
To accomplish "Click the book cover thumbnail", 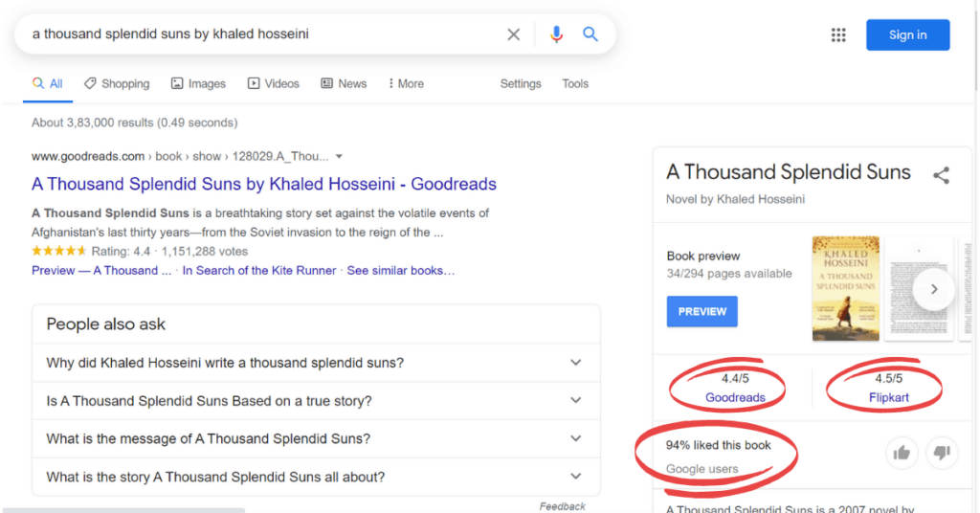I will [x=846, y=288].
